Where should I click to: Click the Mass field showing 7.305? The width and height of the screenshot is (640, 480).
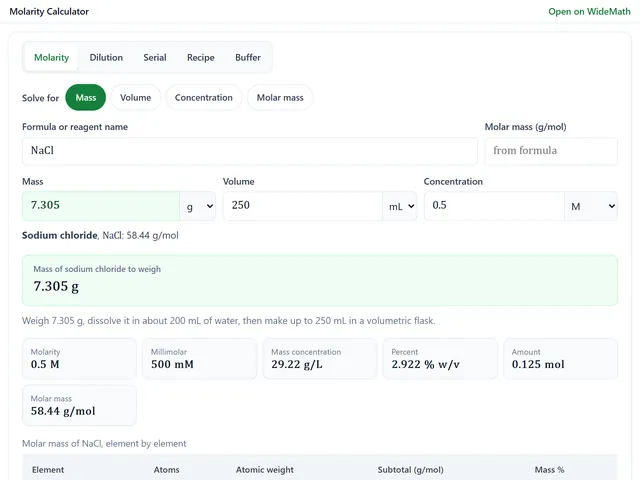(x=101, y=206)
